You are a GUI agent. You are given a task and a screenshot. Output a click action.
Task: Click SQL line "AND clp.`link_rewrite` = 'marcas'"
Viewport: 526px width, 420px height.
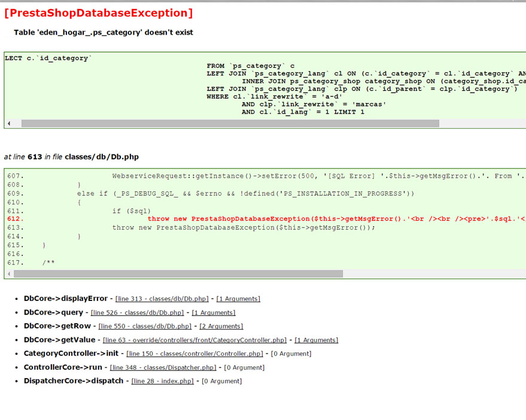(x=314, y=104)
